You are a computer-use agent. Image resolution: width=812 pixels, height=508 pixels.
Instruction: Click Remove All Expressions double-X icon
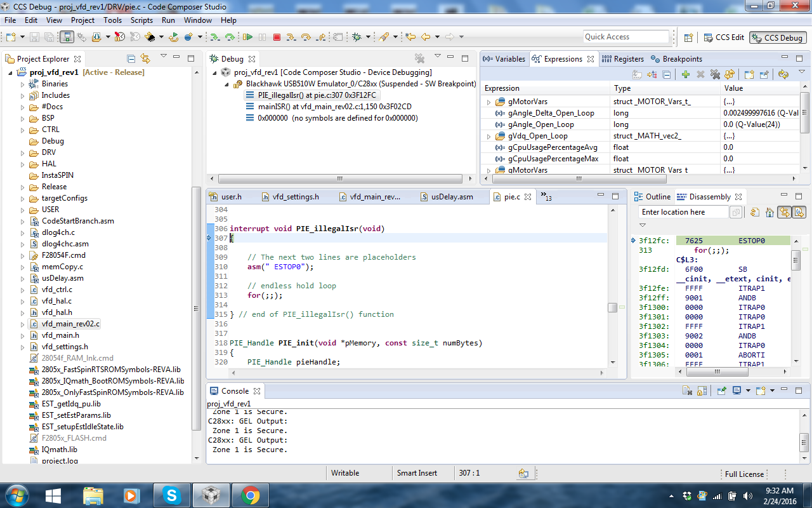[715, 74]
